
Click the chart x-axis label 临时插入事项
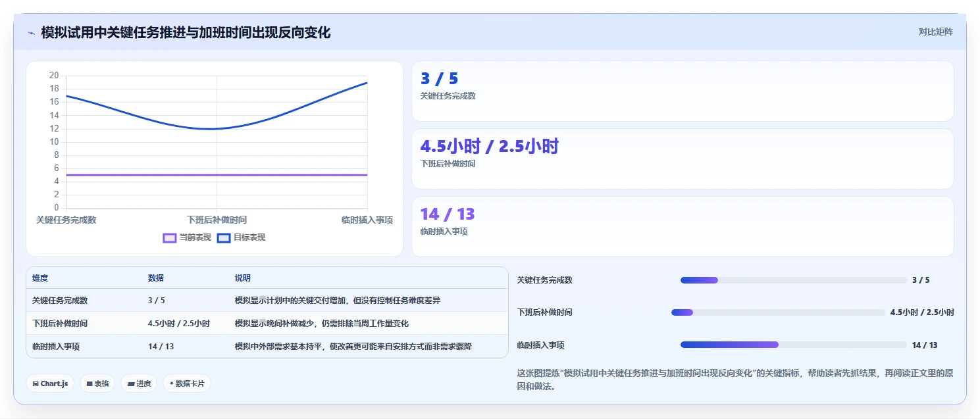tap(367, 220)
